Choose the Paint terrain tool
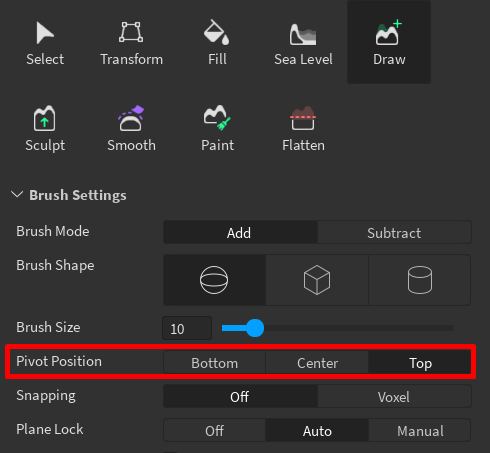 point(217,128)
